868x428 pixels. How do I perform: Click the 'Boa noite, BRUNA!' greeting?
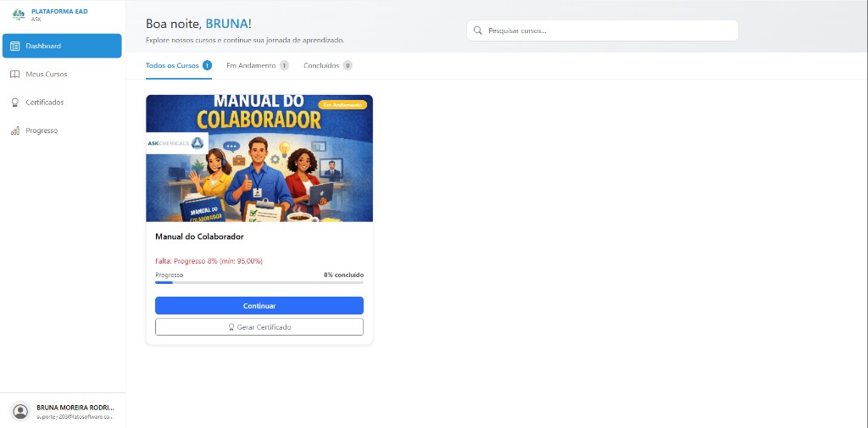[x=198, y=24]
